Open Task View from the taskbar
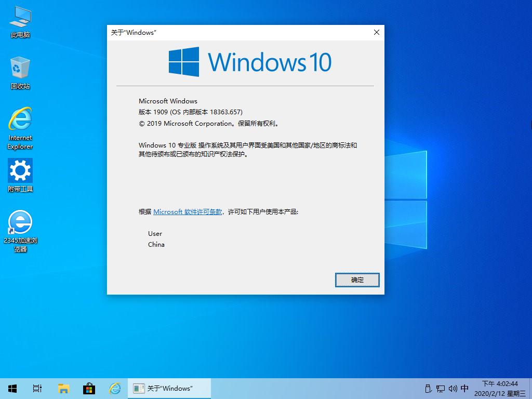Image resolution: width=532 pixels, height=399 pixels. (x=37, y=389)
